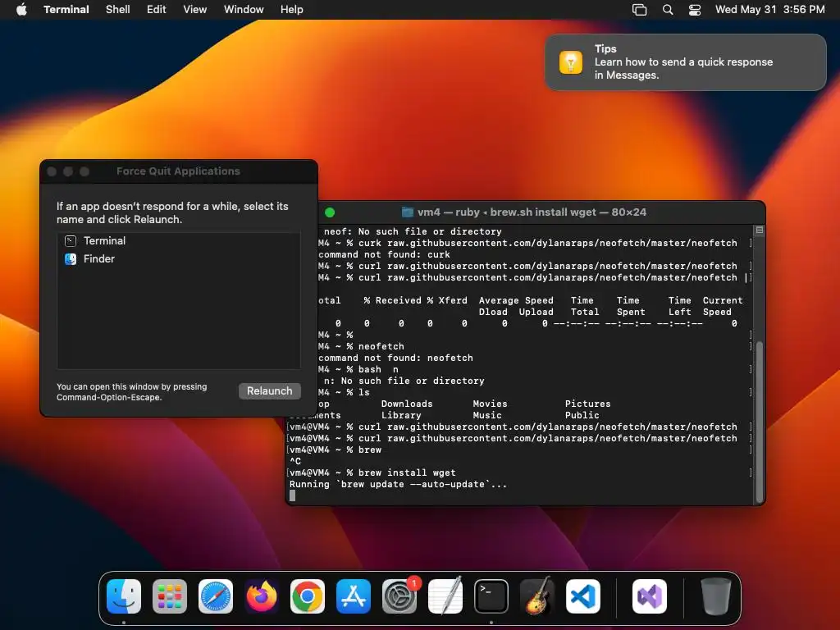Open System Settings from the Dock

pos(399,596)
